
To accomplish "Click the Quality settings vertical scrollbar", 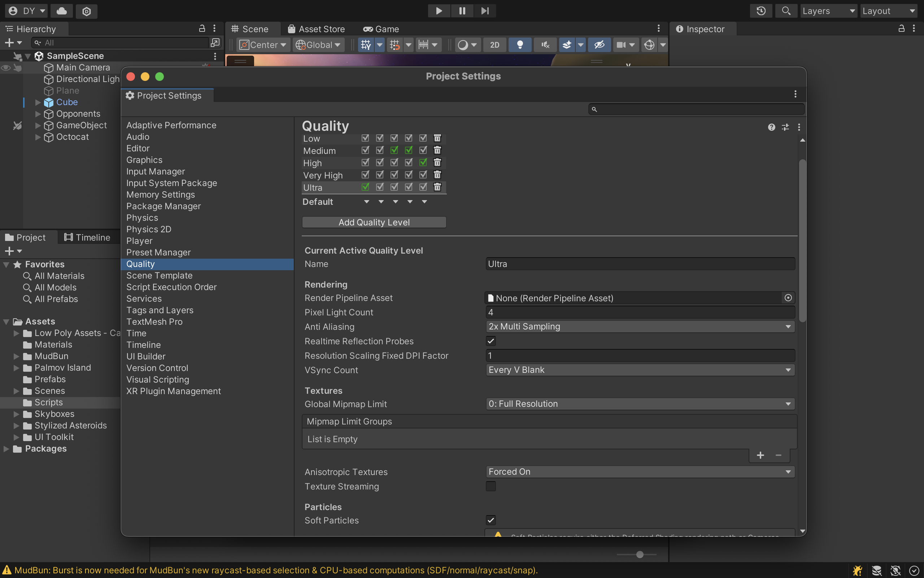I will pyautogui.click(x=802, y=240).
